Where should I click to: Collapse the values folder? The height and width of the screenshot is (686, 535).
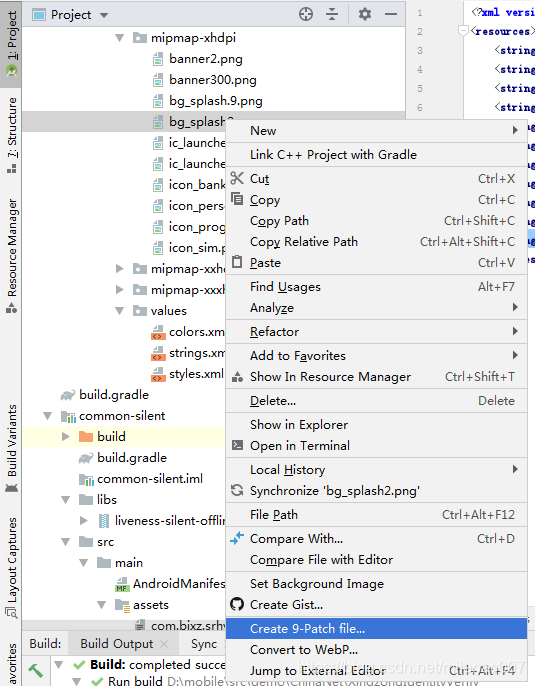click(119, 311)
